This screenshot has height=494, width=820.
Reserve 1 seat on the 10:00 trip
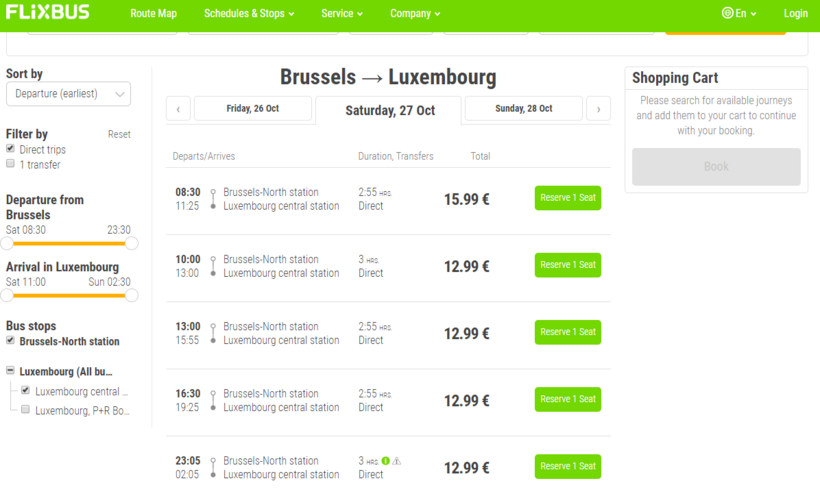click(567, 265)
